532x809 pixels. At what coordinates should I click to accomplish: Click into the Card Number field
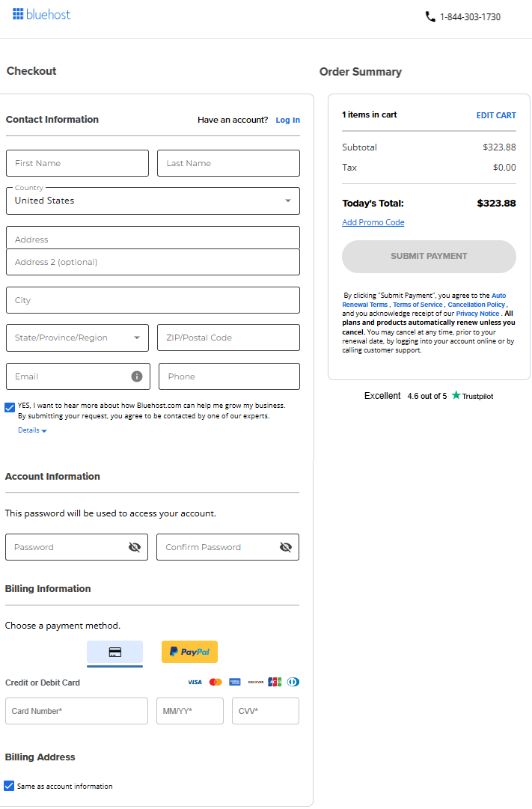[x=76, y=711]
